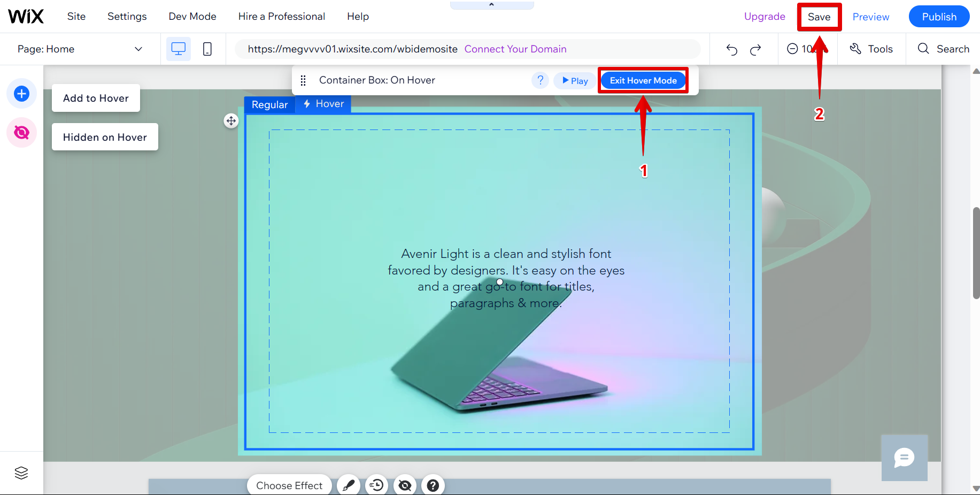
Task: Switch to the Hover state tab
Action: coord(323,104)
